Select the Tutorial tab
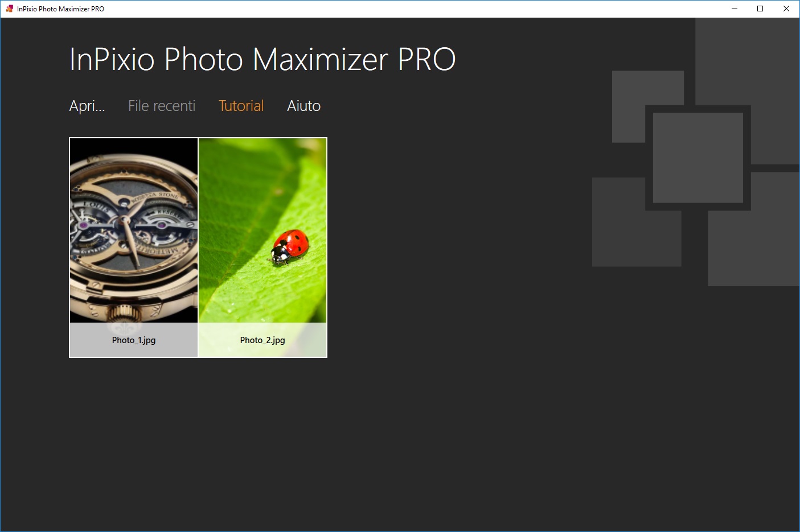 241,106
